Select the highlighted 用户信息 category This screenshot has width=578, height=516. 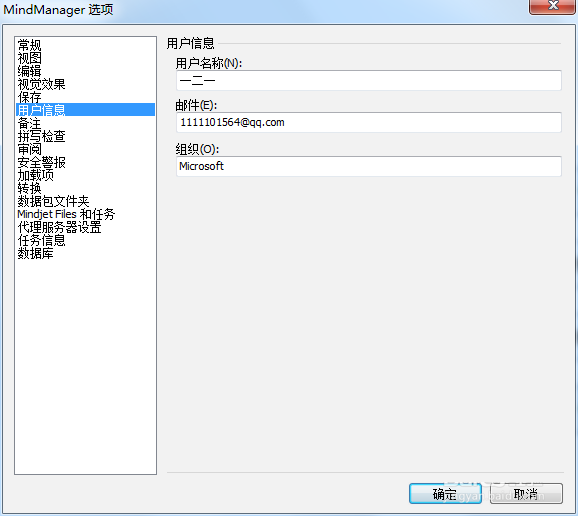86,110
